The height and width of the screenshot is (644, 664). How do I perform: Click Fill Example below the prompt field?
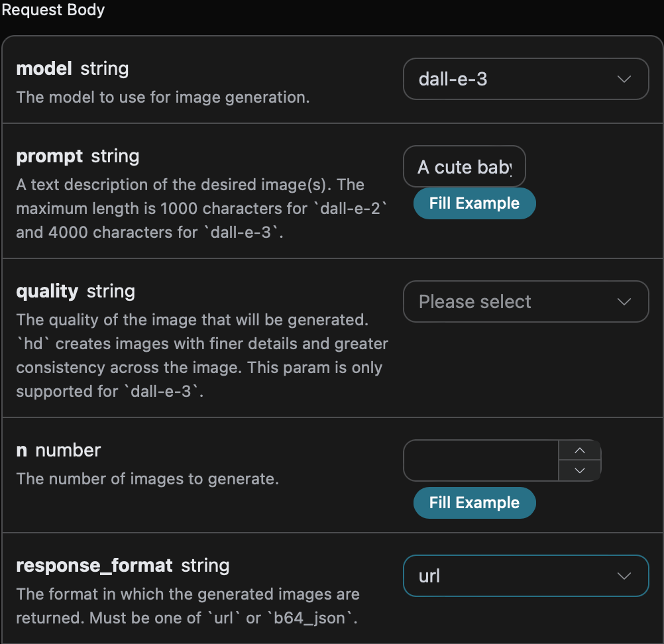tap(474, 203)
